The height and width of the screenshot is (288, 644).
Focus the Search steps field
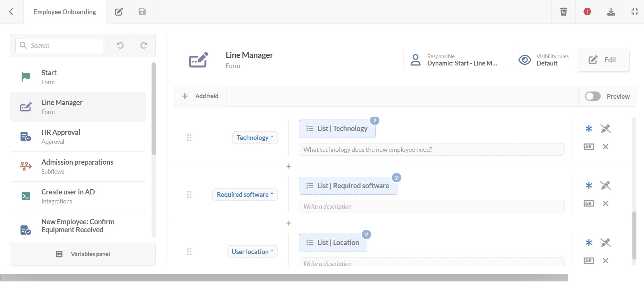[60, 45]
